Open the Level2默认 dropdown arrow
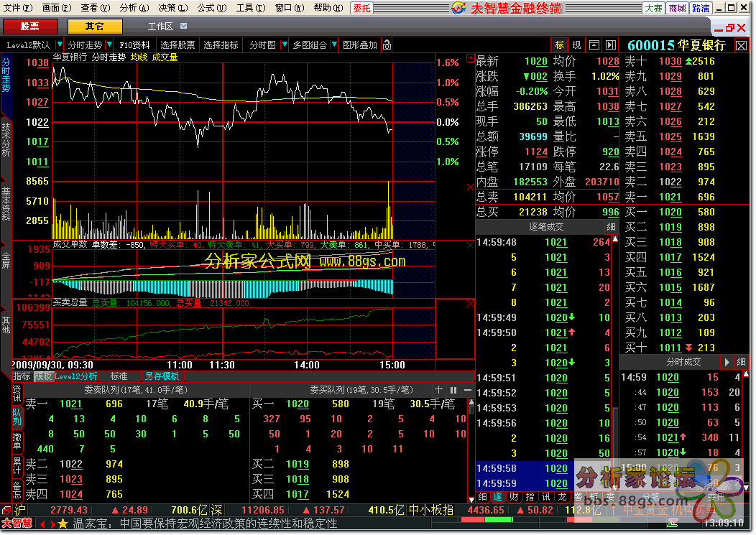This screenshot has height=535, width=756. point(60,45)
